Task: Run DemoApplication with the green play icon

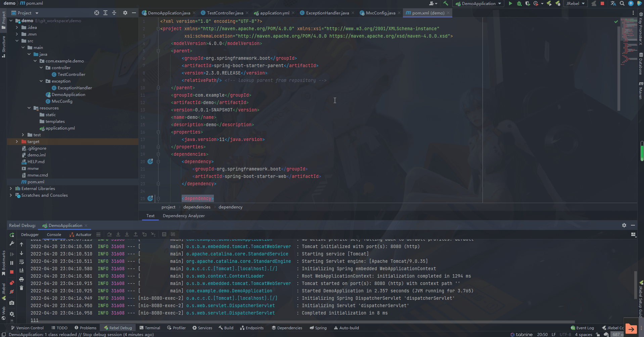Action: point(510,3)
